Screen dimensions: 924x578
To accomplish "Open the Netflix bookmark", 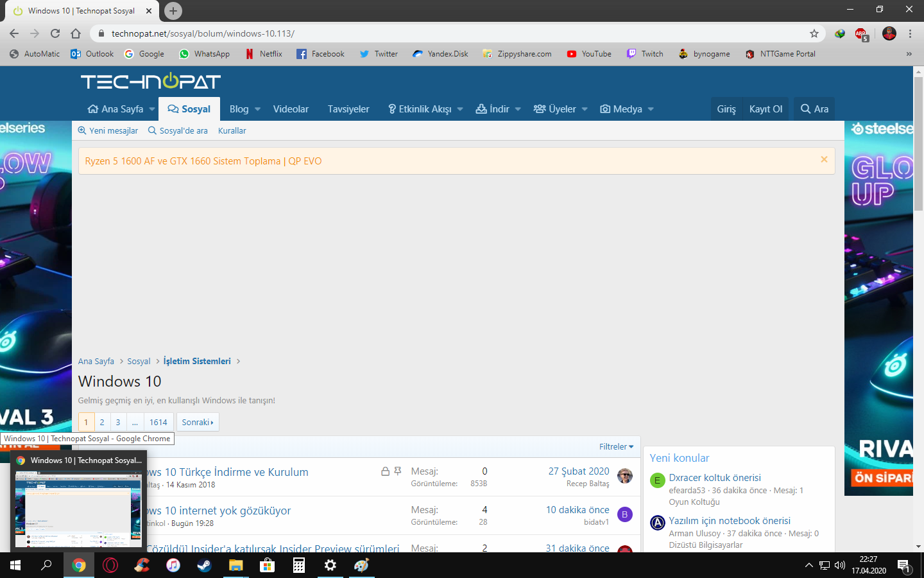I will coord(264,54).
